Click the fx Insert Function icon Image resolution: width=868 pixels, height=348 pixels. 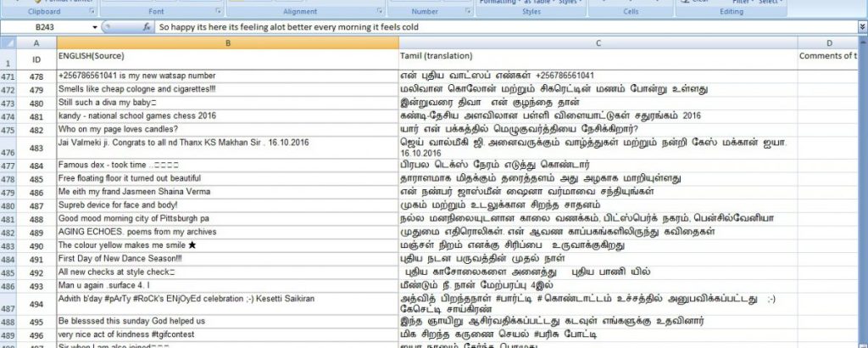(147, 26)
